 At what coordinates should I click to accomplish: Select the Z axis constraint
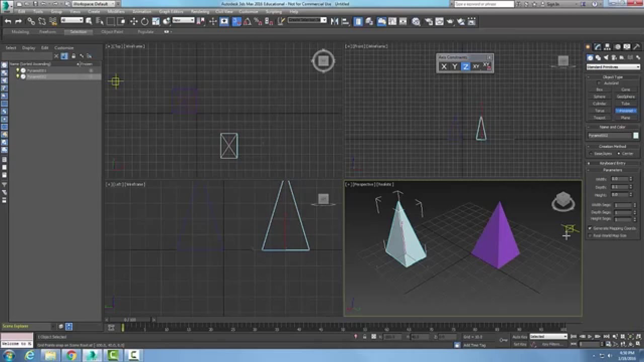pyautogui.click(x=465, y=66)
